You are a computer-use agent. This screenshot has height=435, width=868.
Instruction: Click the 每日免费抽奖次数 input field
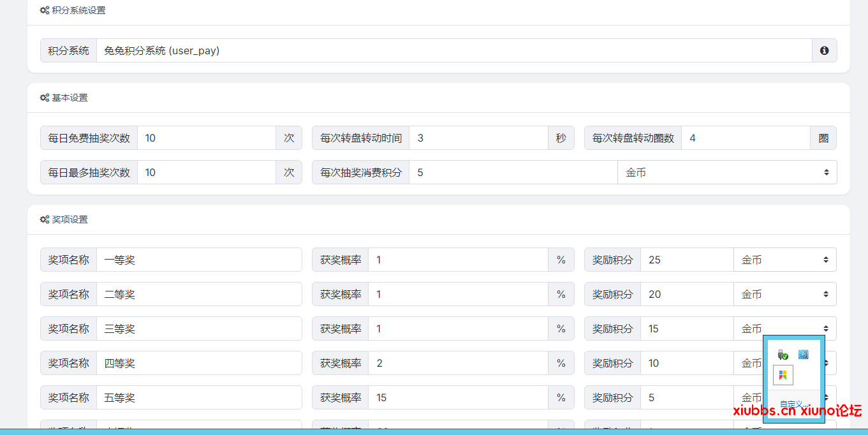206,138
